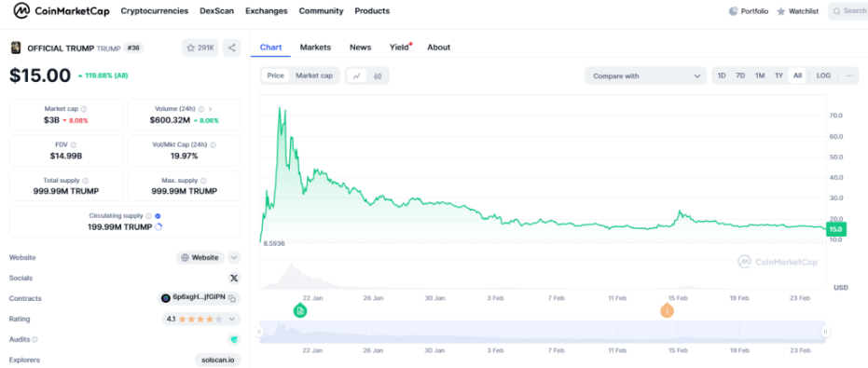
Task: Click the audit shield icon
Action: point(233,339)
